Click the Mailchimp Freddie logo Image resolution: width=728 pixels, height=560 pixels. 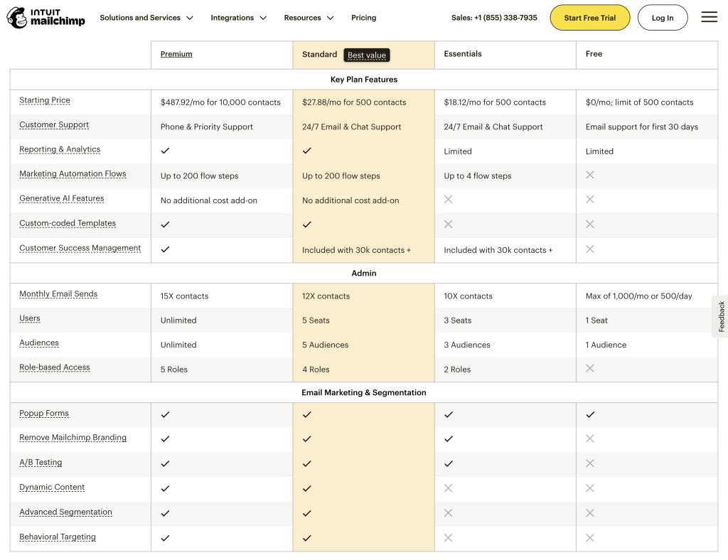pos(16,17)
